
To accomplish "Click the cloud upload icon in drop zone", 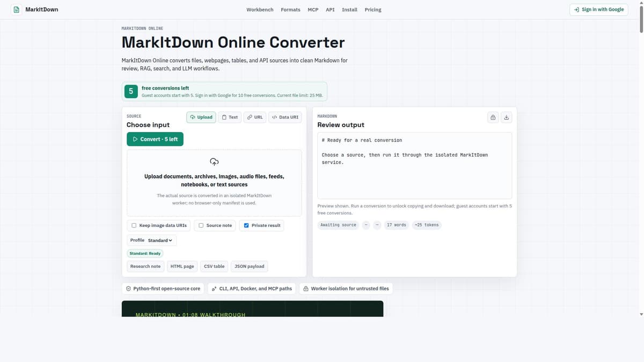I will 214,161.
